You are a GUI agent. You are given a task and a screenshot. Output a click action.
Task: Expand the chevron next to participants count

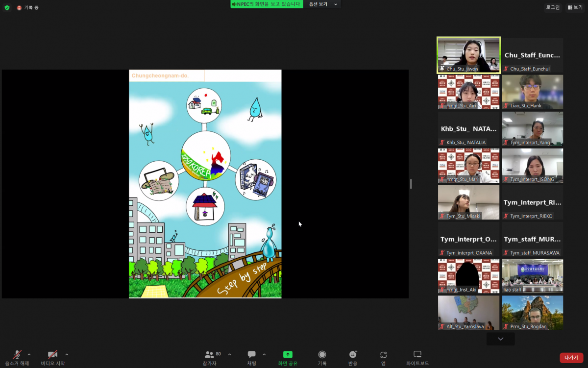pos(229,354)
